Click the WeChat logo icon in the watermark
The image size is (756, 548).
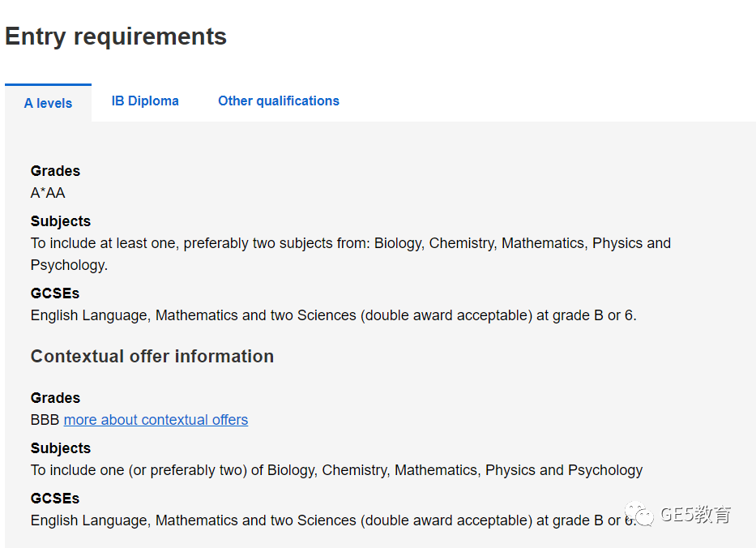tap(639, 514)
